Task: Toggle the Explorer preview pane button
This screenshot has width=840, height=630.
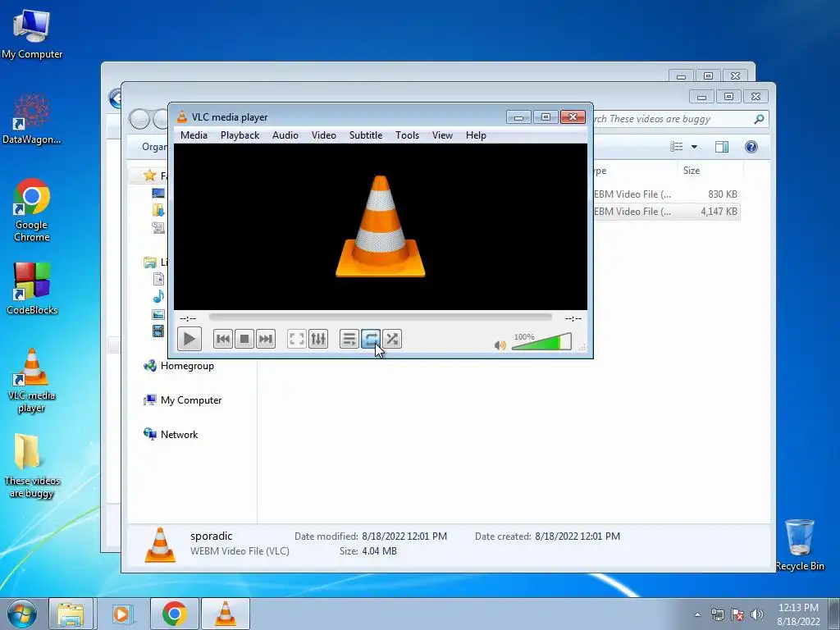Action: (722, 147)
